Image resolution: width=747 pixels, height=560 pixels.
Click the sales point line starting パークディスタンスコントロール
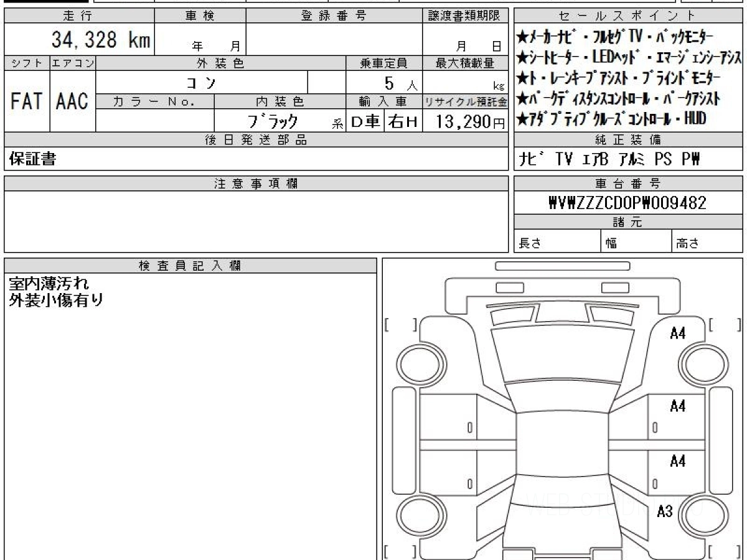click(618, 98)
